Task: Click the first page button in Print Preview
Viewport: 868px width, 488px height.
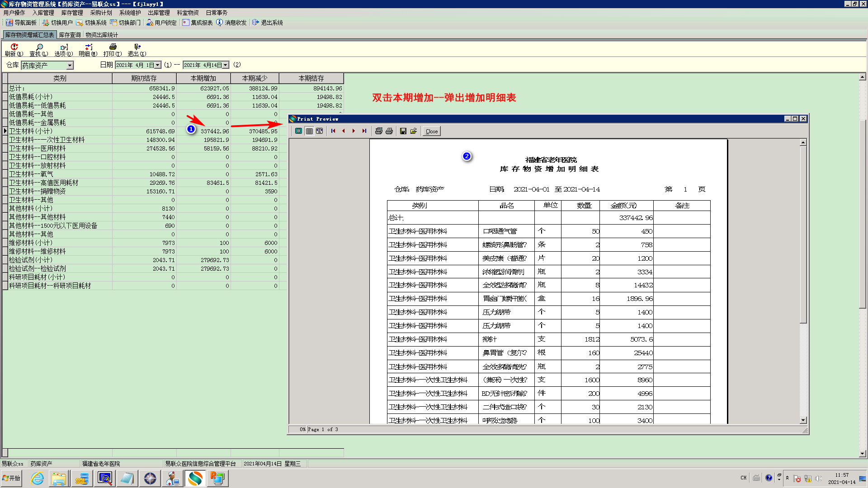Action: point(333,131)
